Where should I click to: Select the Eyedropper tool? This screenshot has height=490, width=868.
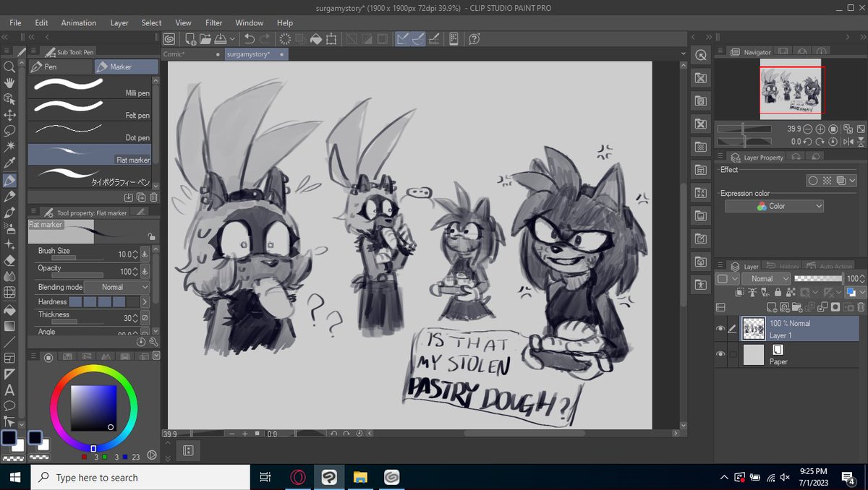click(x=9, y=163)
